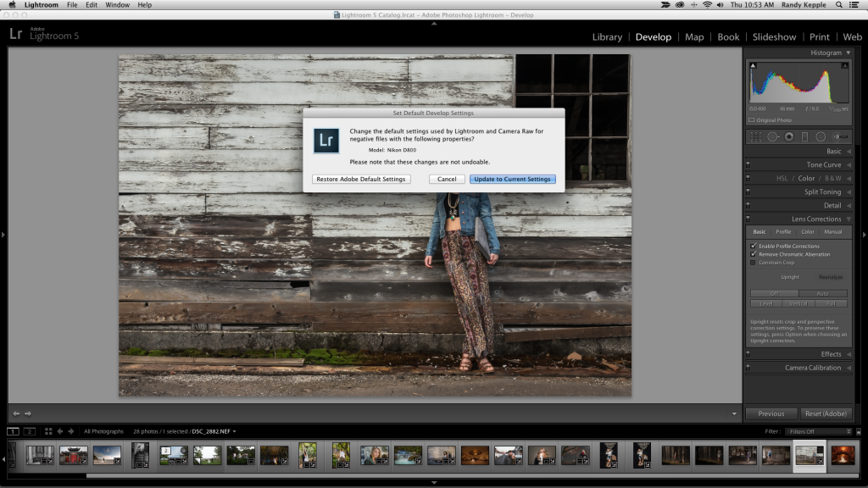Image resolution: width=868 pixels, height=488 pixels.
Task: Enable Profile Corrections checkbox
Action: [753, 246]
